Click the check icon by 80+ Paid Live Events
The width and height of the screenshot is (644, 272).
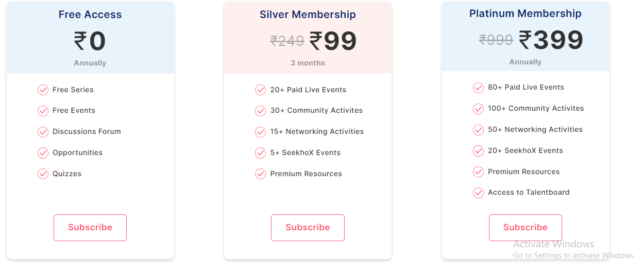tap(478, 88)
